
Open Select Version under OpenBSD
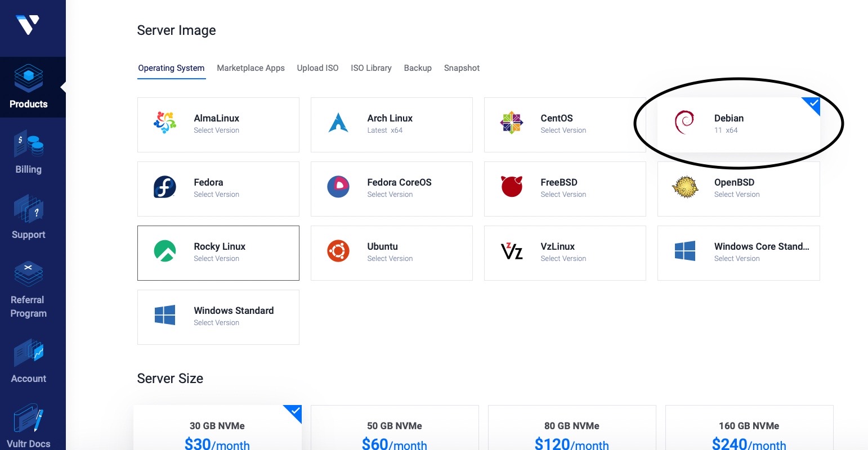click(736, 195)
